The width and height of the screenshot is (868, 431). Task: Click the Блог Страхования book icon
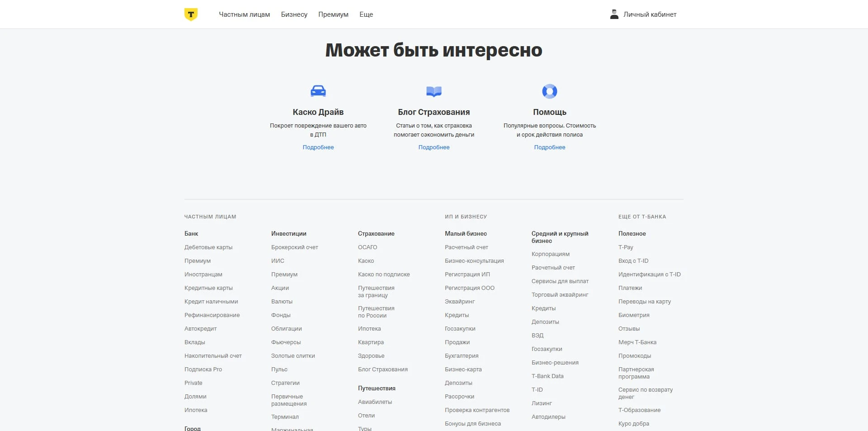click(434, 91)
